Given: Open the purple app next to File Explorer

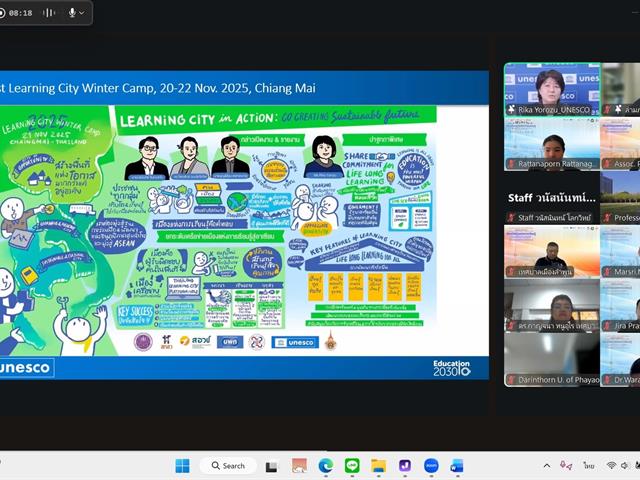Looking at the screenshot, I should (x=404, y=466).
